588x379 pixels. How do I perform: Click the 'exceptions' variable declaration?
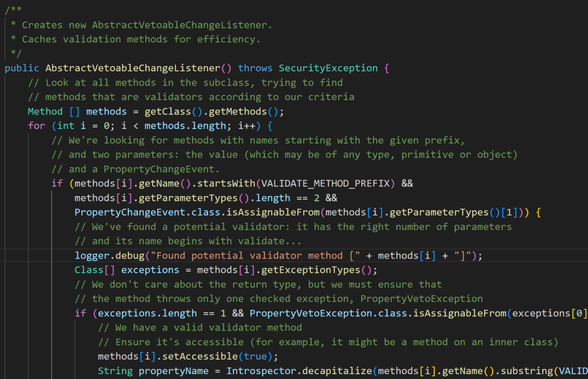(150, 270)
